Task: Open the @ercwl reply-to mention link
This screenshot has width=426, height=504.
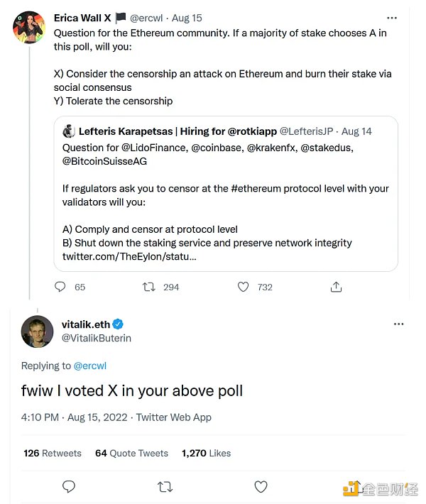Action: pyautogui.click(x=89, y=366)
